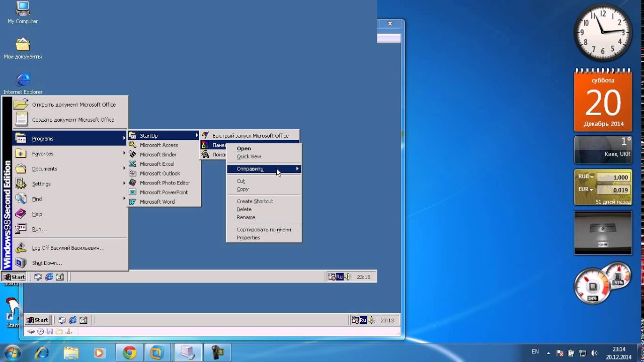Expand the StartUp programs folder
Image resolution: width=644 pixels, height=362 pixels.
click(164, 136)
